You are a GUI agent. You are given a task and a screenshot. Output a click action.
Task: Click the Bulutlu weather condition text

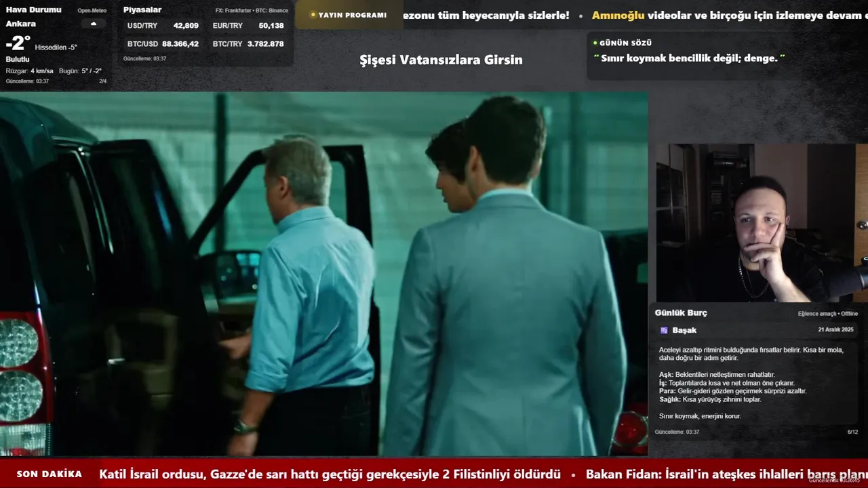[18, 60]
